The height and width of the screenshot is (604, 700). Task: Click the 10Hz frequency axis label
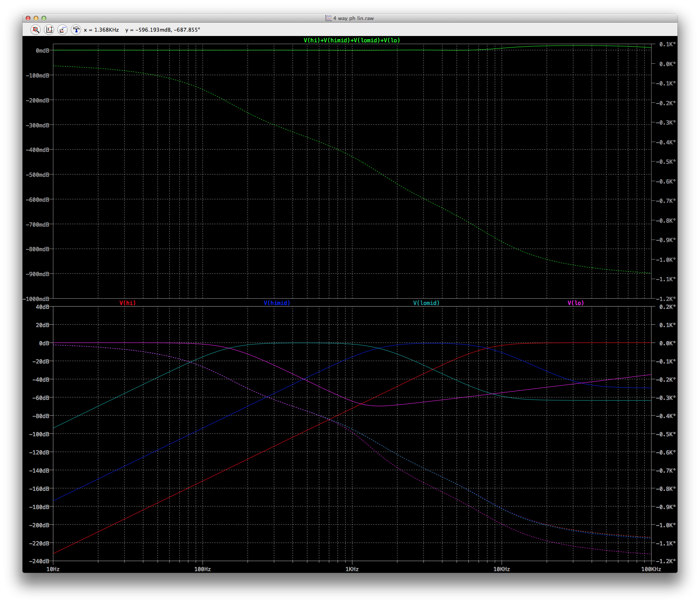(x=53, y=569)
